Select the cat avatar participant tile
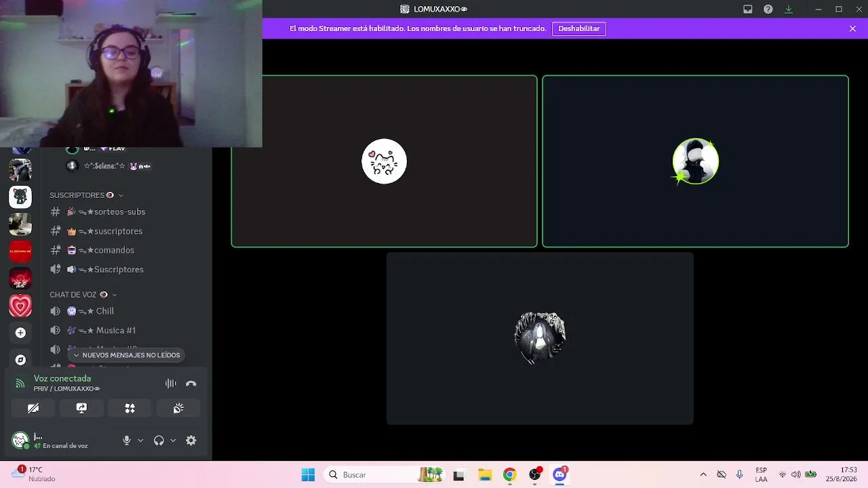The height and width of the screenshot is (488, 868). [x=384, y=161]
